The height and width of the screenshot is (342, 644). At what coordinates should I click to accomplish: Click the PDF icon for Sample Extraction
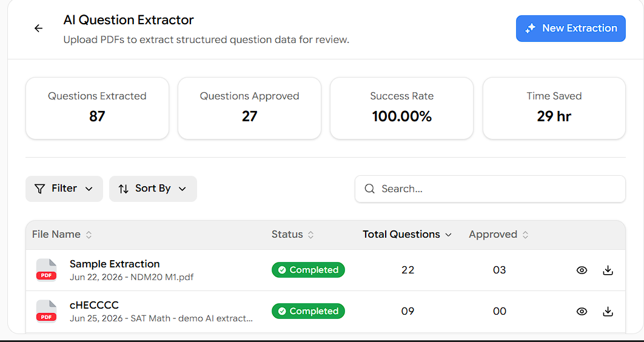coord(47,270)
